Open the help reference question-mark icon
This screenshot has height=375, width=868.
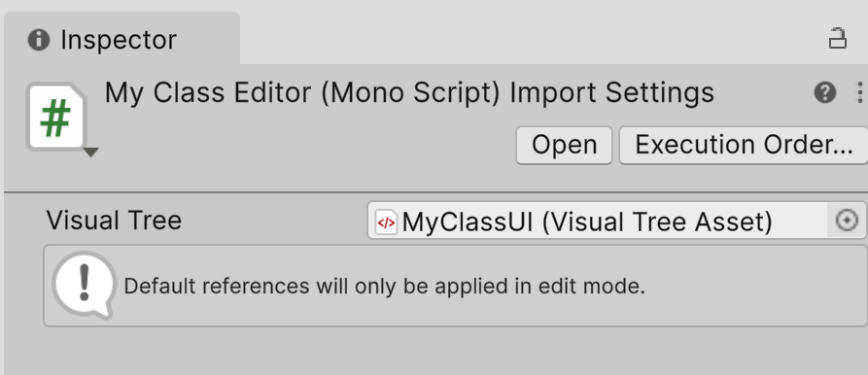click(825, 92)
